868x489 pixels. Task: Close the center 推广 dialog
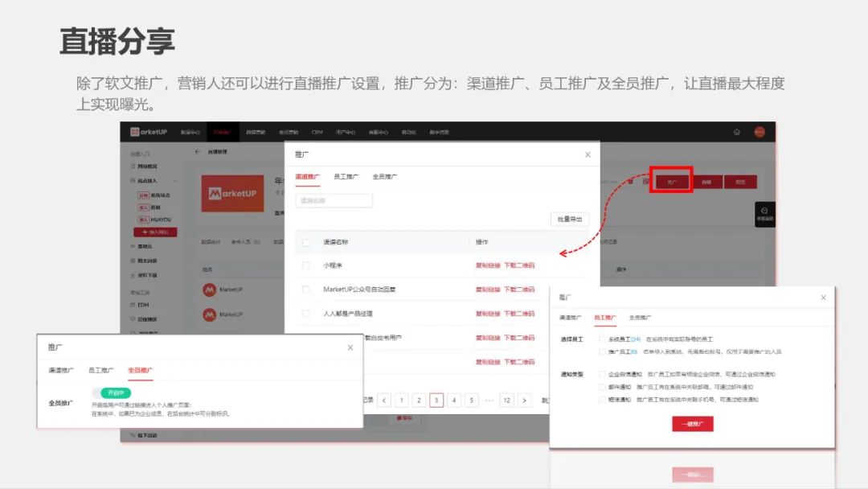(x=588, y=155)
